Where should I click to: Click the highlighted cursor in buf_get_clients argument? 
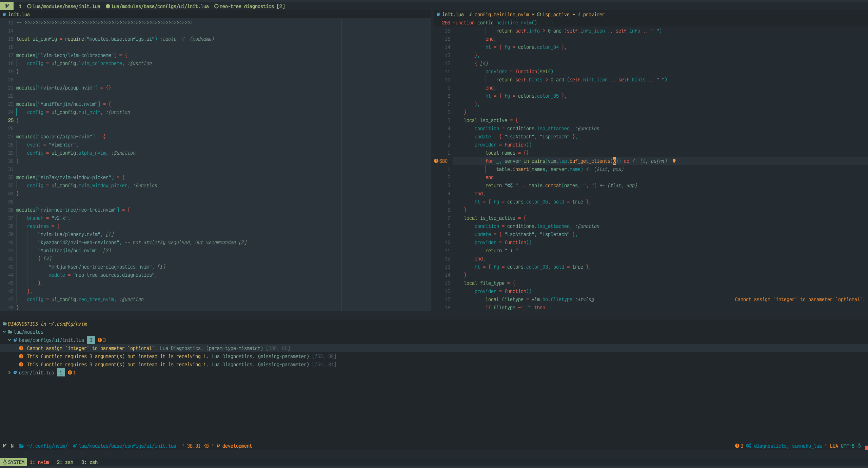coord(614,161)
